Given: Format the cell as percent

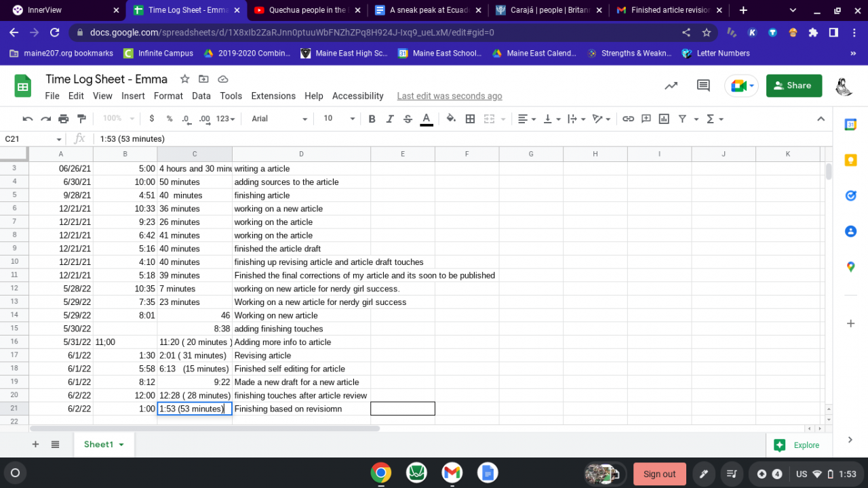Looking at the screenshot, I should click(x=170, y=119).
